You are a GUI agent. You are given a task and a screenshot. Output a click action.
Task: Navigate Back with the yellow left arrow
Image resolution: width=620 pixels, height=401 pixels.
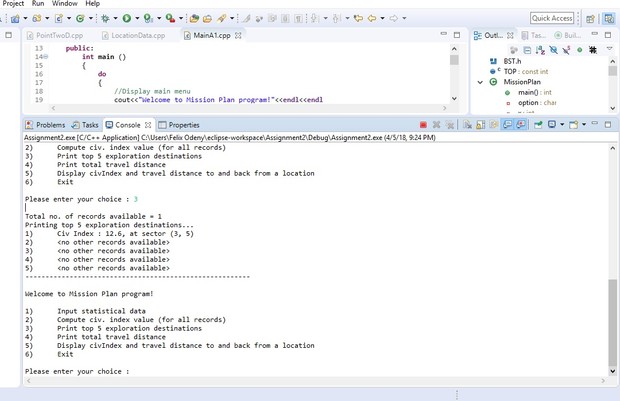click(x=372, y=18)
